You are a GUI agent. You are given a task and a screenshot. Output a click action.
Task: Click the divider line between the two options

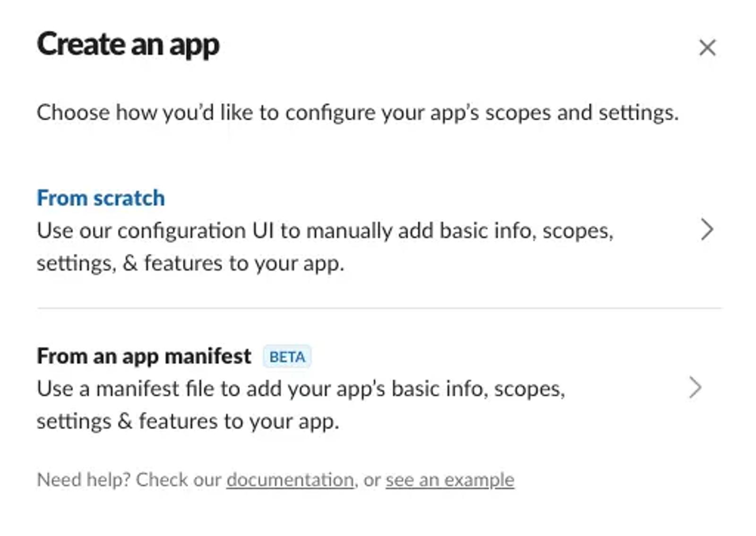tap(379, 308)
